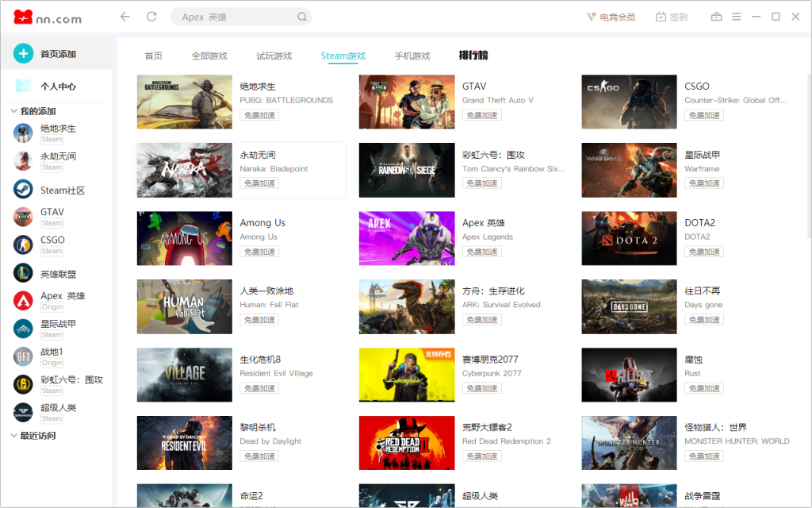Open the Rainbow Six Siege thumbnail

(407, 170)
